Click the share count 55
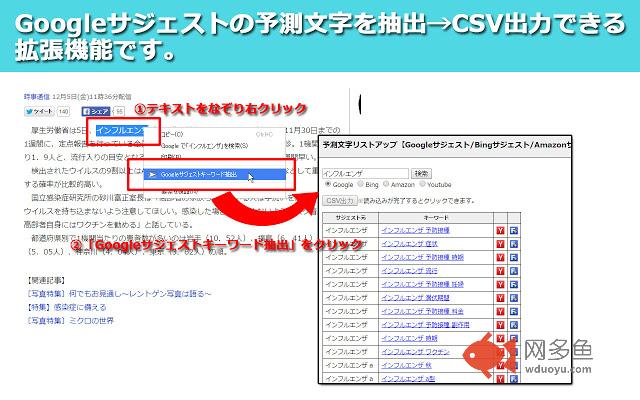 point(119,111)
